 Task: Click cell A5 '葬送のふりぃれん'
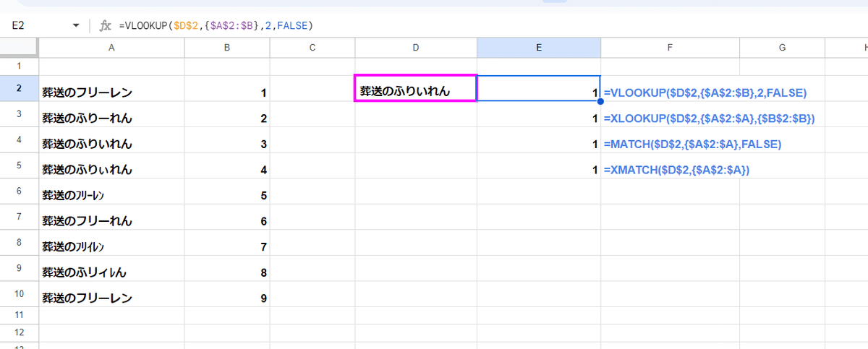pyautogui.click(x=111, y=166)
